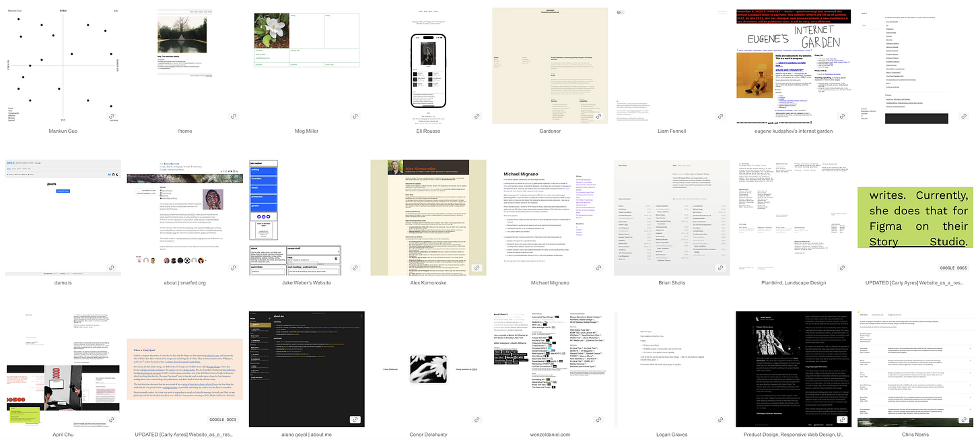This screenshot has width=980, height=440.
Task: Click the link icon on Mankun Guo's card
Action: click(112, 117)
